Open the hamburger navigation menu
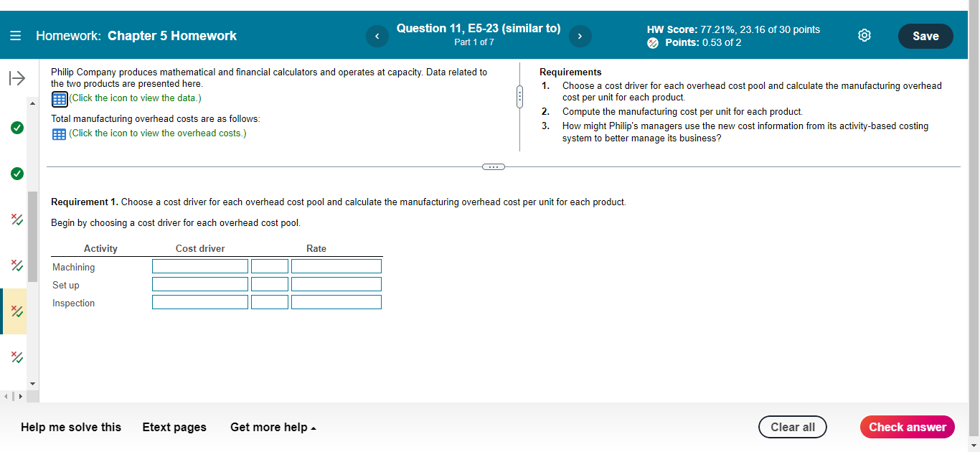This screenshot has width=980, height=452. 14,35
